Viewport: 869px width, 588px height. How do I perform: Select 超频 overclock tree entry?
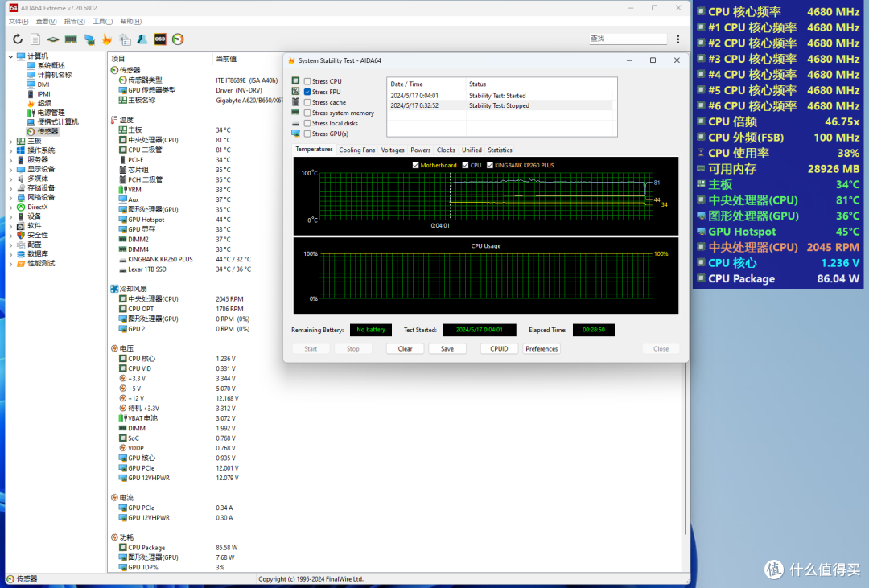click(44, 103)
